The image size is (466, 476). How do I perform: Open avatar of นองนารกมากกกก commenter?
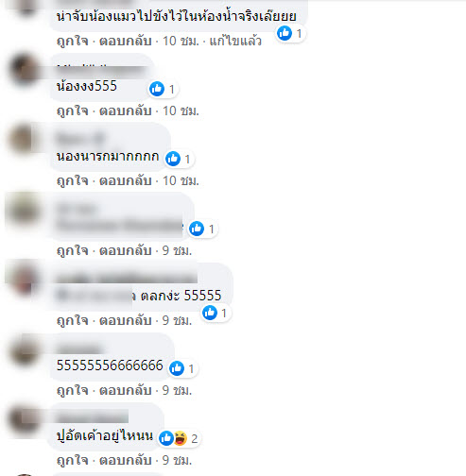coord(25,140)
